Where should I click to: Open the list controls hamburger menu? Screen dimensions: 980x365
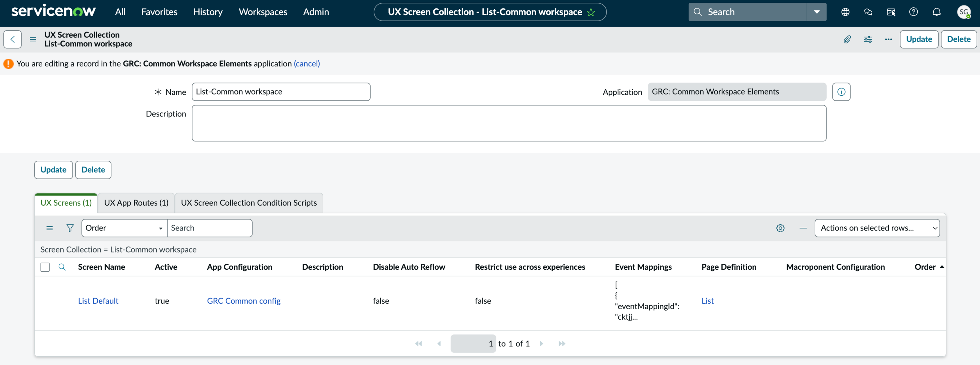[49, 228]
